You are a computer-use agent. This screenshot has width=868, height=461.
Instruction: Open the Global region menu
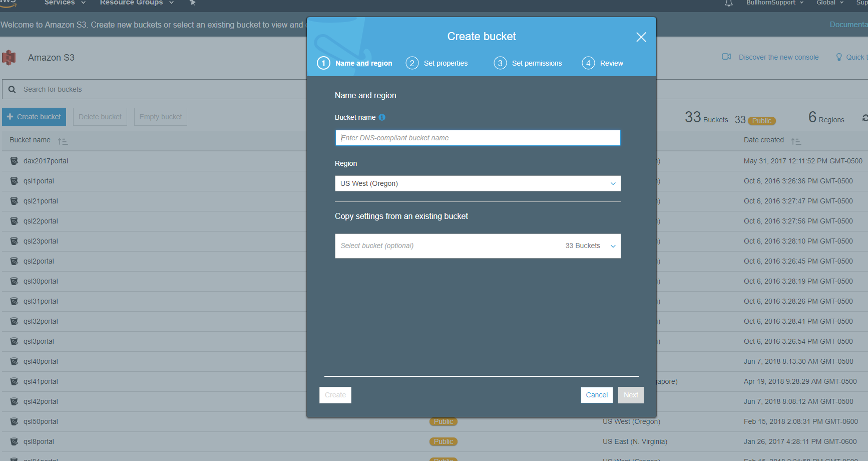pos(829,3)
